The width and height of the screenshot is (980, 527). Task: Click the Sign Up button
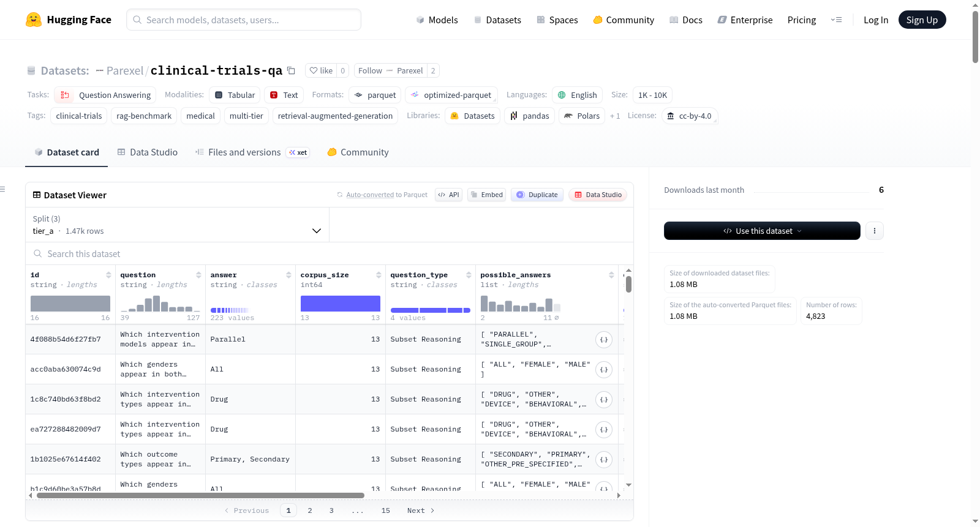pos(922,20)
